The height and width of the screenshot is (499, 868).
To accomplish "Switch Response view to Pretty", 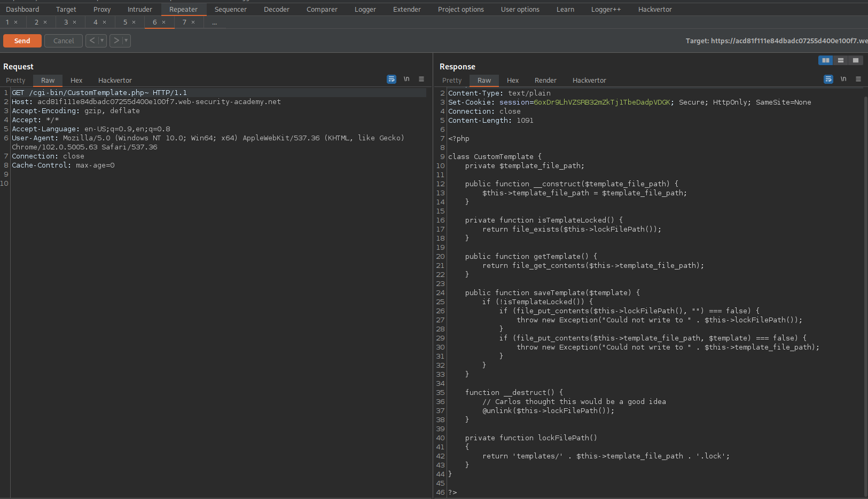I will (x=452, y=81).
